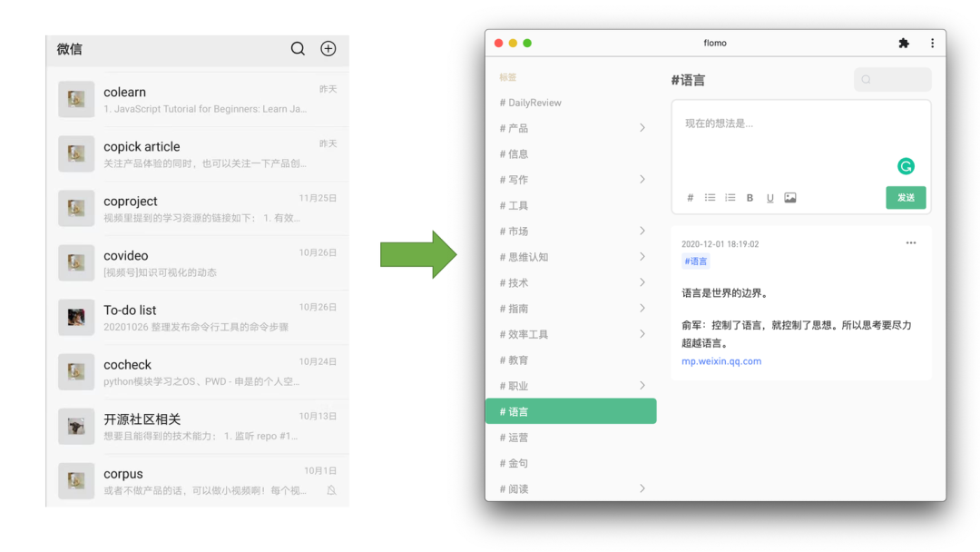Open the three-dot menu in flomo titlebar

(933, 44)
